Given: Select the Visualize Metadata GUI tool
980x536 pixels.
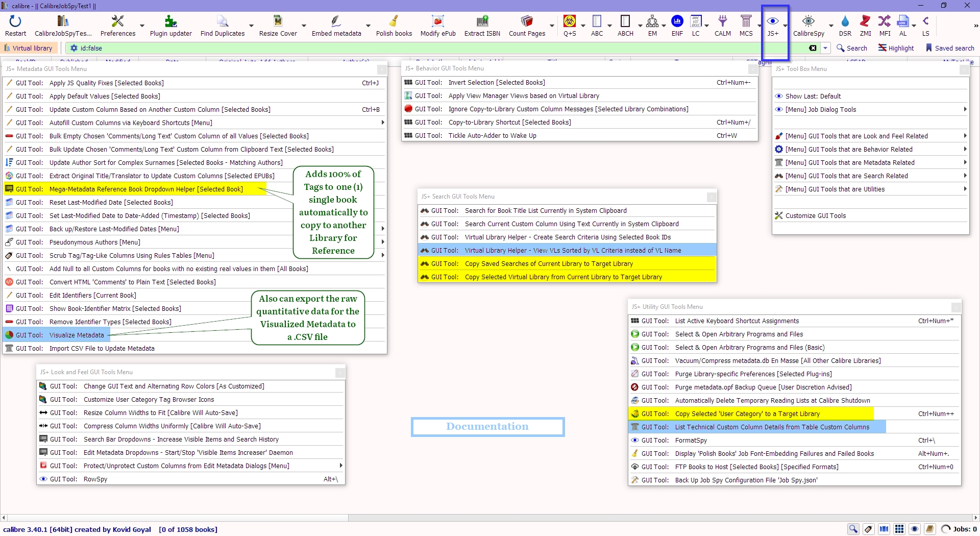Looking at the screenshot, I should tap(77, 335).
